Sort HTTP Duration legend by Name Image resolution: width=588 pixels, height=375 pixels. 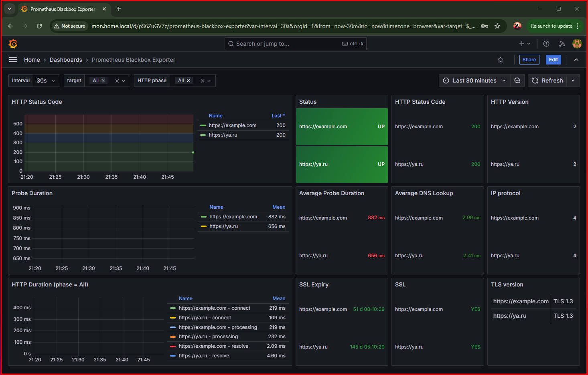(186, 298)
